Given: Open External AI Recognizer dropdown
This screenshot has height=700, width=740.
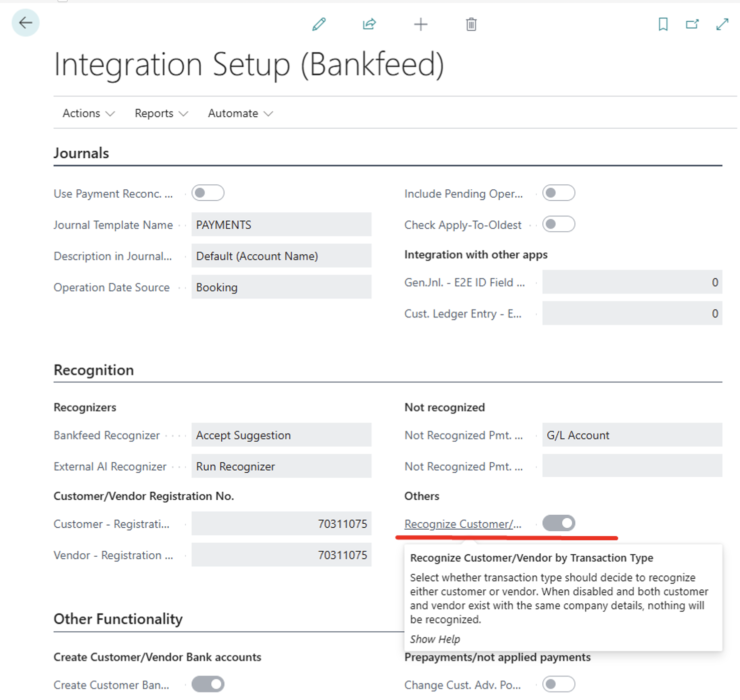Looking at the screenshot, I should (281, 466).
